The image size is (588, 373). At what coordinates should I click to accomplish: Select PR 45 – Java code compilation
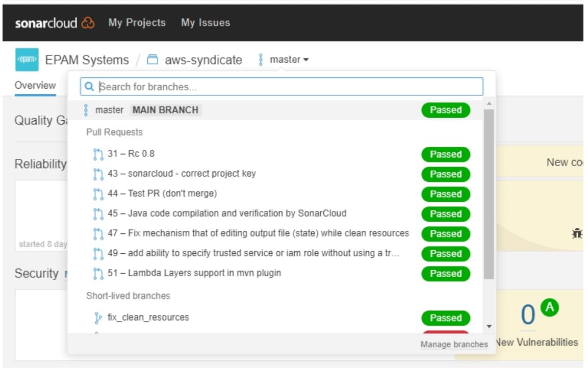click(226, 214)
